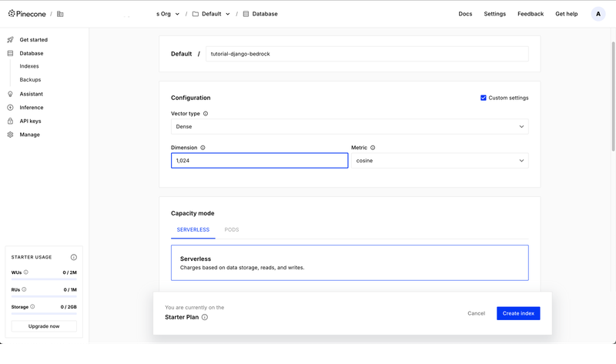Viewport: 616px width, 364px height.
Task: Open Backups in the sidebar
Action: tap(30, 80)
